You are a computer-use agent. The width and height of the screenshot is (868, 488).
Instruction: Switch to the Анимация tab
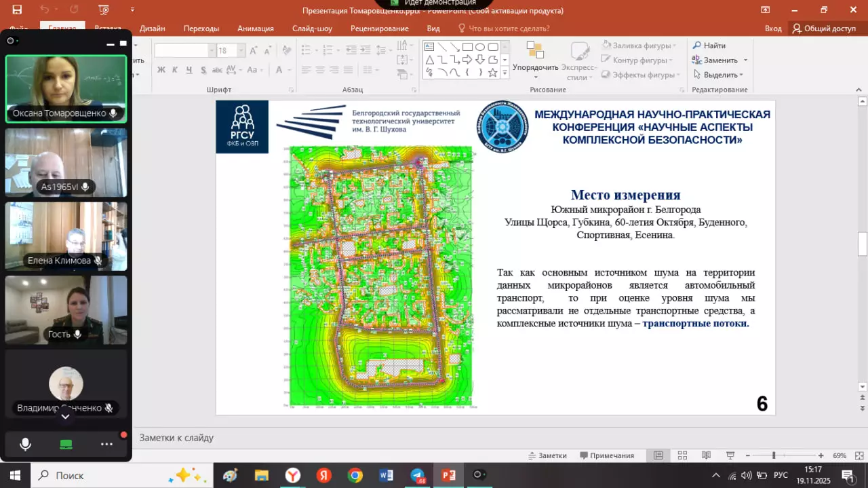coord(256,29)
